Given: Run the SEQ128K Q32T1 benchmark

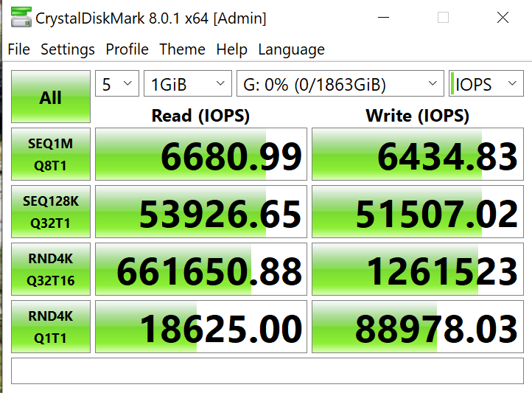Looking at the screenshot, I should [51, 211].
